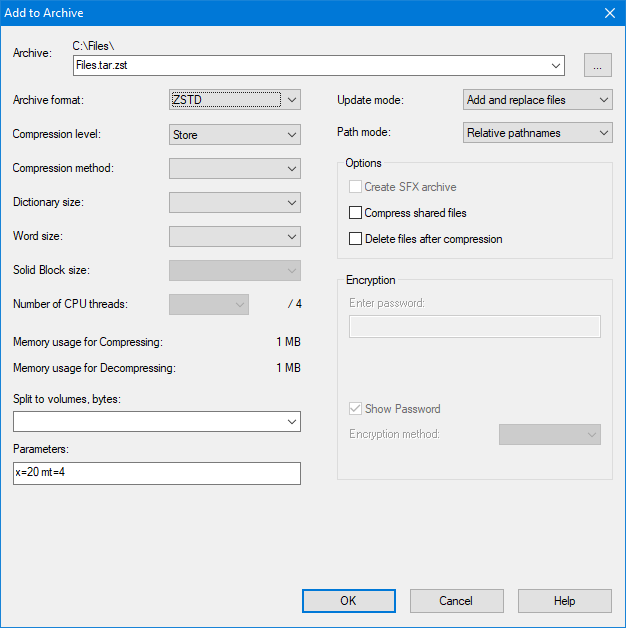
Task: Open the Word size dropdown
Action: click(x=235, y=237)
